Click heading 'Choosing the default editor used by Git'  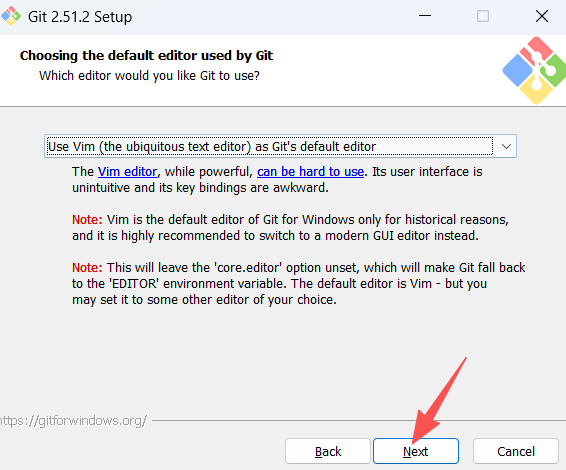click(x=146, y=56)
